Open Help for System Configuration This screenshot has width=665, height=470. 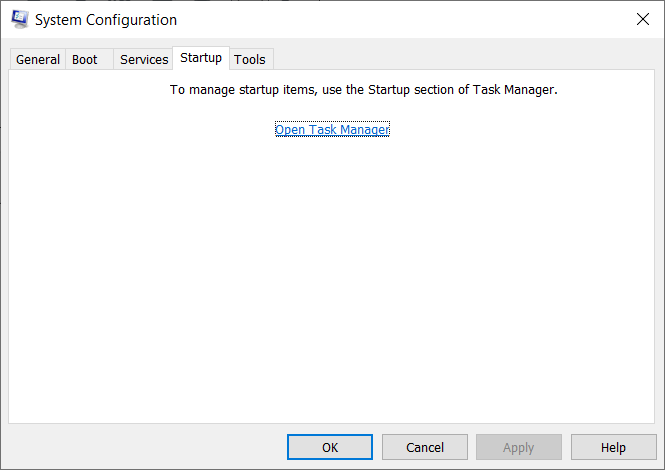pos(613,447)
